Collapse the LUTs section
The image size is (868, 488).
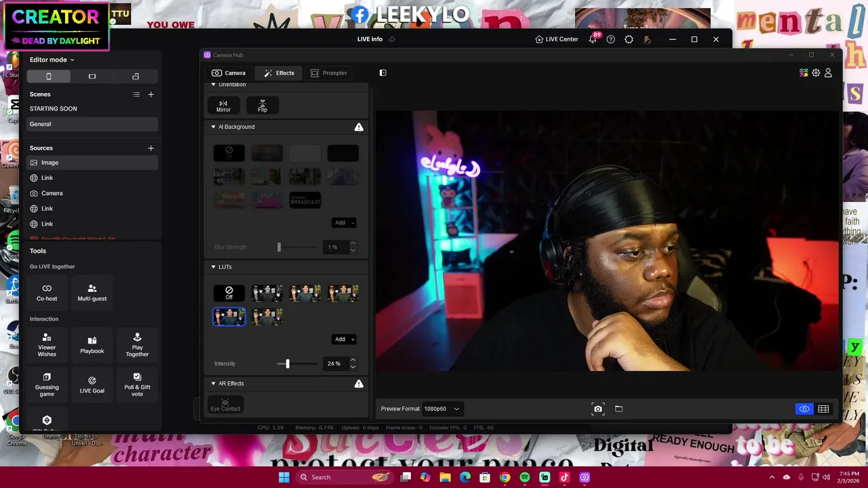tap(213, 267)
